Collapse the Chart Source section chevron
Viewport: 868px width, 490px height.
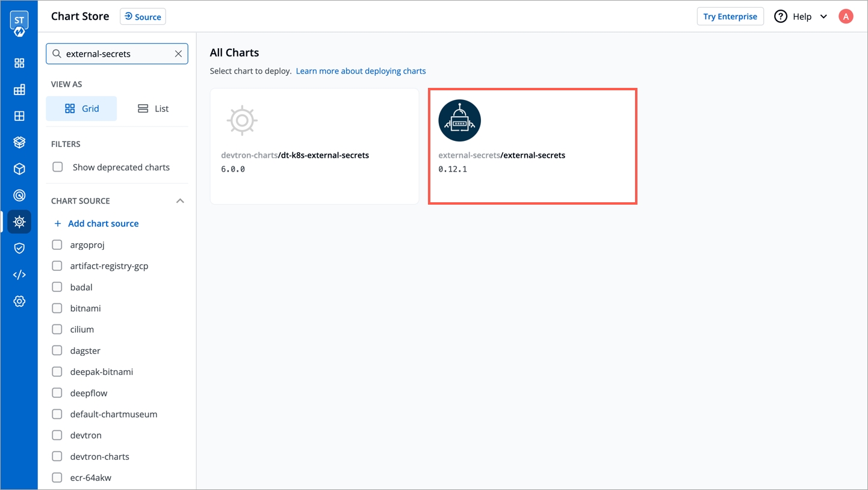pos(180,201)
